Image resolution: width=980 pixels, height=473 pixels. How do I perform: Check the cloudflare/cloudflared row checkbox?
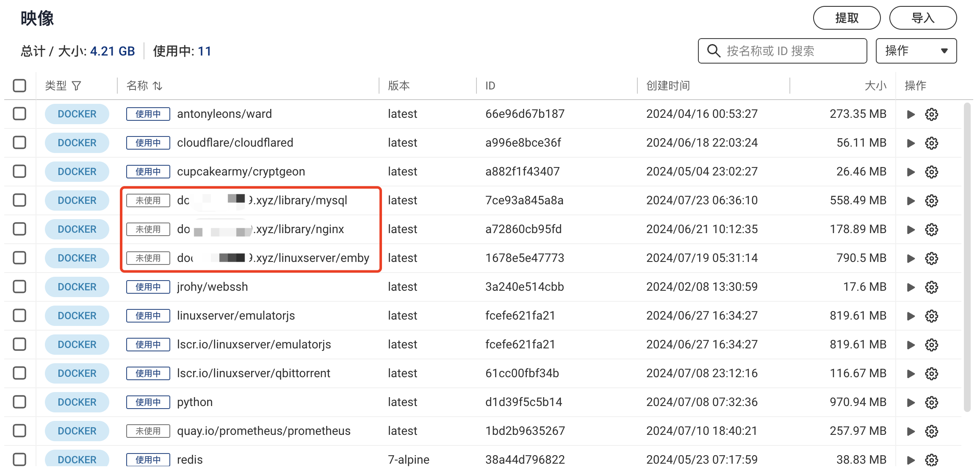coord(19,142)
